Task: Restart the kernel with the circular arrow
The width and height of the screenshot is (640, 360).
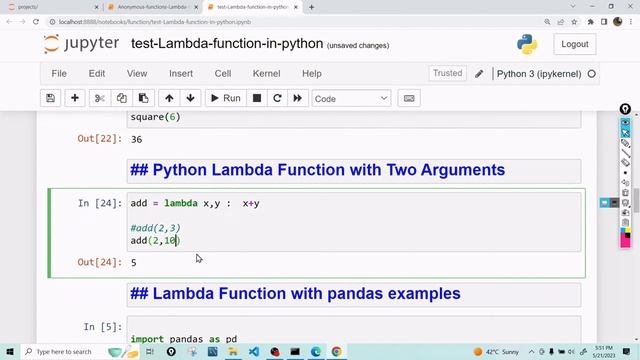Action: [x=277, y=98]
